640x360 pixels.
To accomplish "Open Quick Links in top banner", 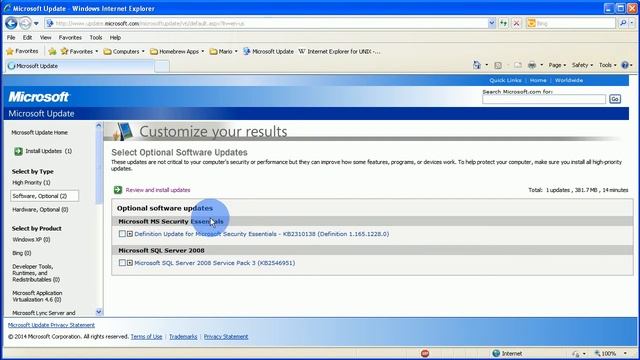I will click(x=505, y=80).
